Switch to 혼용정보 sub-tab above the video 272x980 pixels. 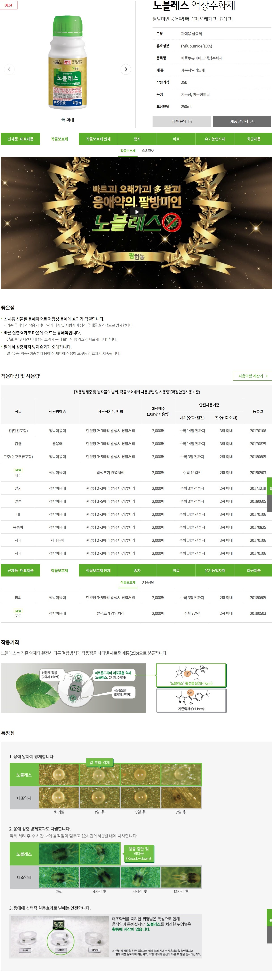click(x=148, y=151)
